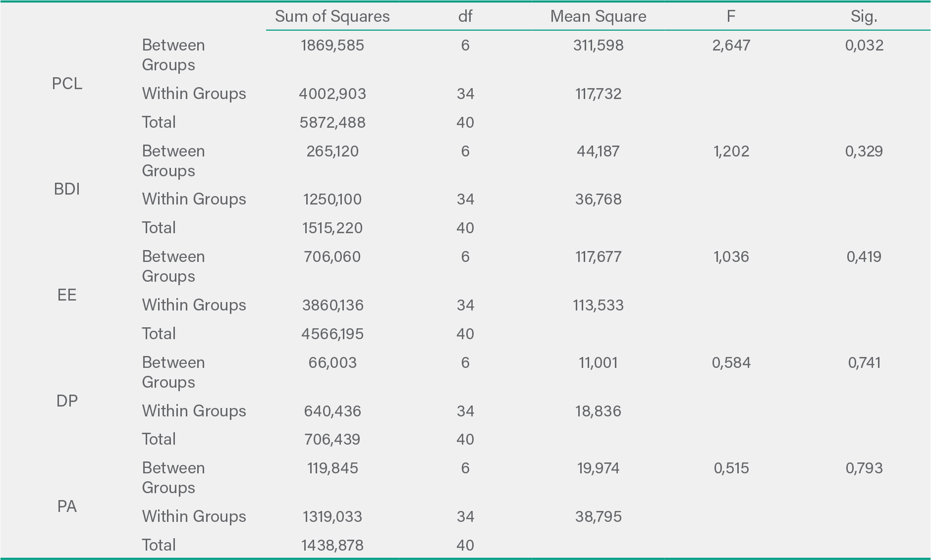Select the mean square value 117,732

click(598, 94)
